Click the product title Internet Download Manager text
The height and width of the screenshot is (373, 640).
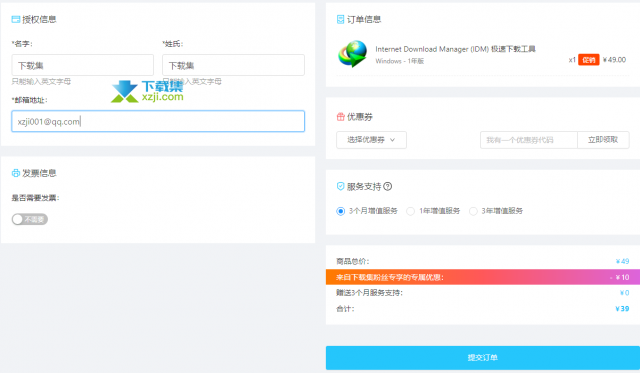455,49
